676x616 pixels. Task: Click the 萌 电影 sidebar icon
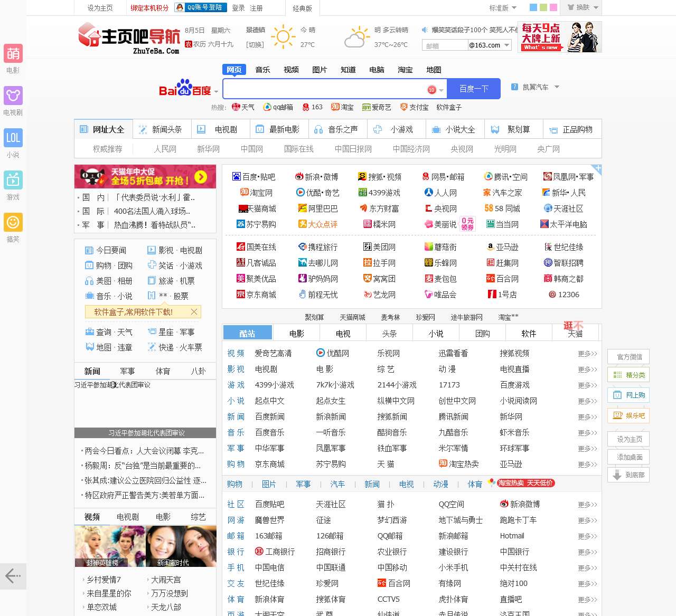coord(13,53)
